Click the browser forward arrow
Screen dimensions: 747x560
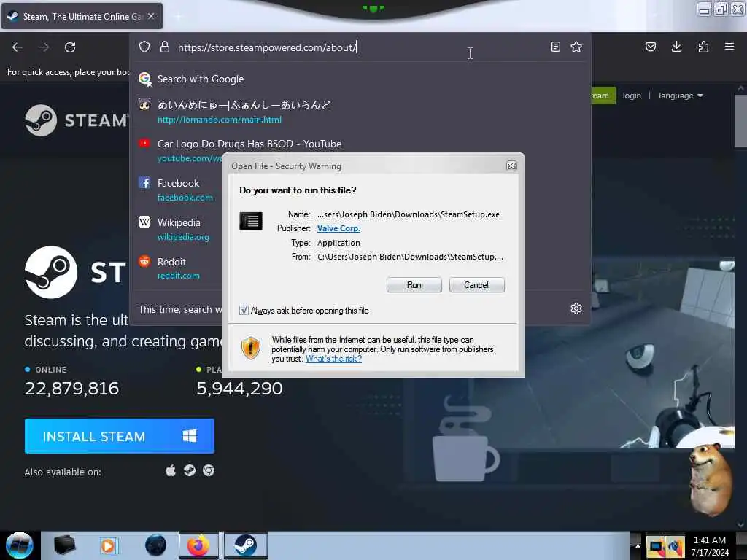pos(43,47)
